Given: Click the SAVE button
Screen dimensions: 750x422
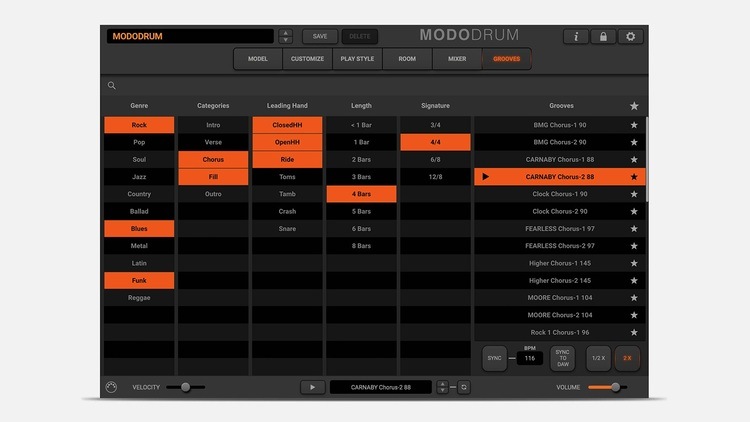Looking at the screenshot, I should [x=320, y=36].
